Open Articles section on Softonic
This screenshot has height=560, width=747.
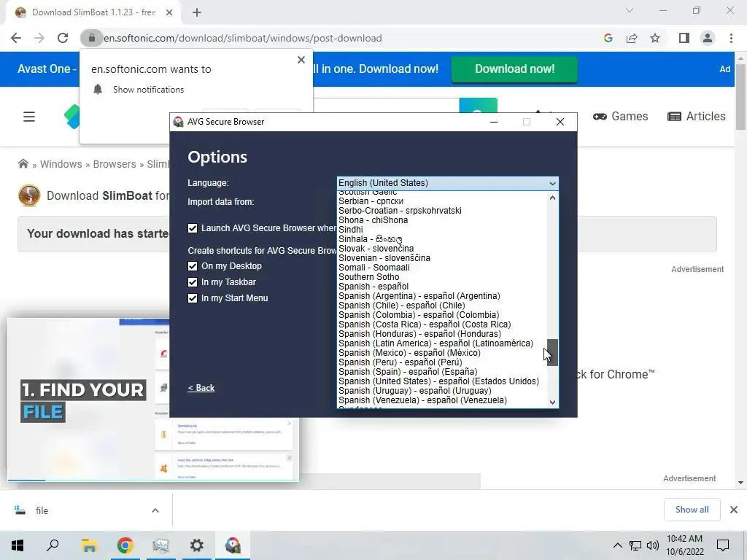click(697, 116)
